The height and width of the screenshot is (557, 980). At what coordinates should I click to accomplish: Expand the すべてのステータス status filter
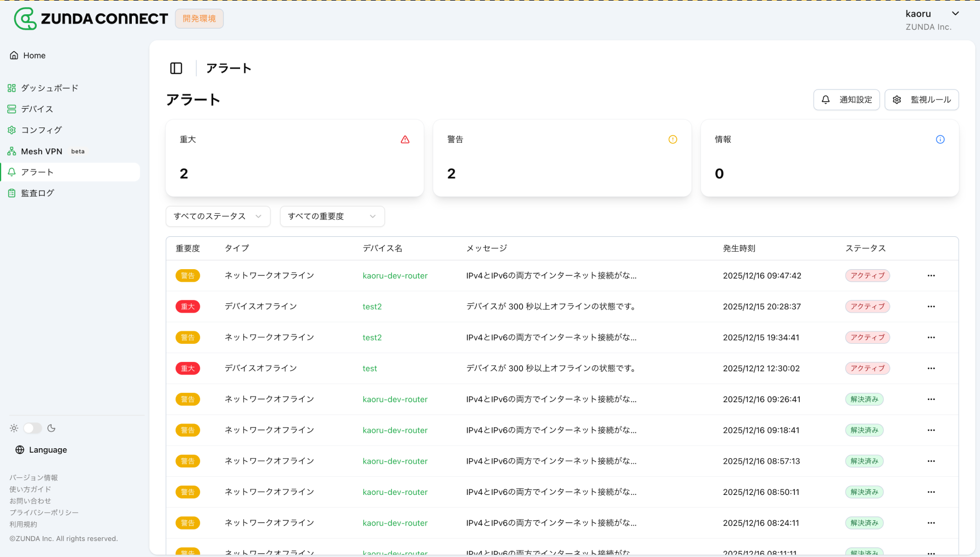(218, 216)
